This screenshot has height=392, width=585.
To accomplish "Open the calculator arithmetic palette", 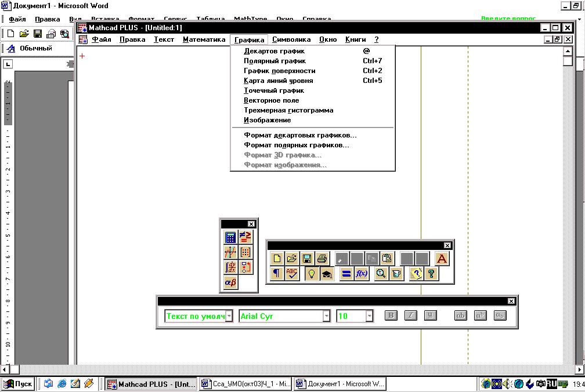I will coord(230,237).
